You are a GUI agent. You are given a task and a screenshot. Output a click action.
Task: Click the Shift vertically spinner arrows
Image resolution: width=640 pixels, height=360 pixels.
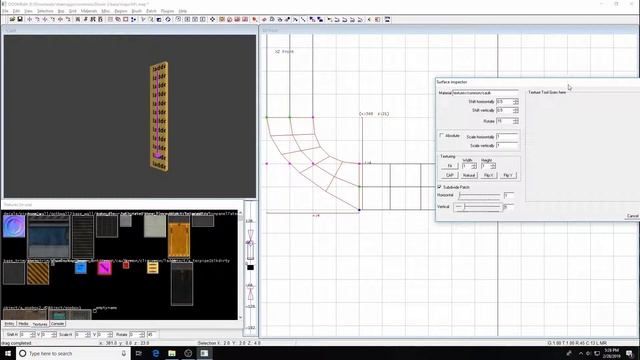click(516, 110)
